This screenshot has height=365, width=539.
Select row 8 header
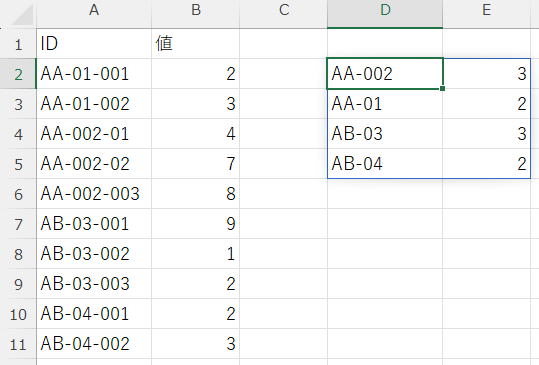click(x=18, y=253)
